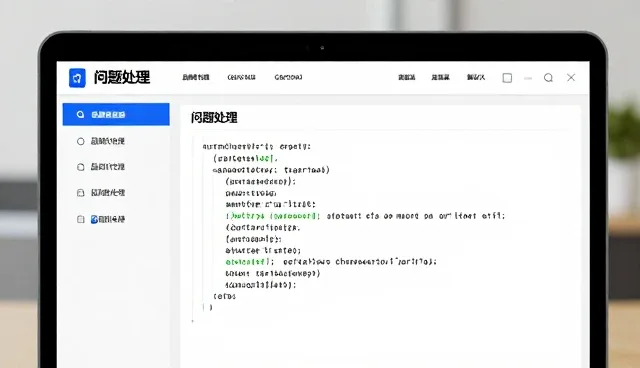Open the middle of the three left header menu items
Screen dimensions: 640x368
(x=242, y=77)
